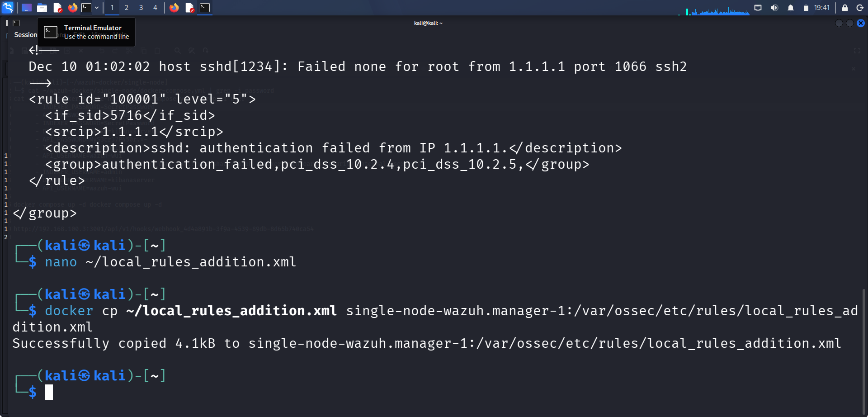Expand the terminal launcher dropdown arrow

click(x=97, y=8)
